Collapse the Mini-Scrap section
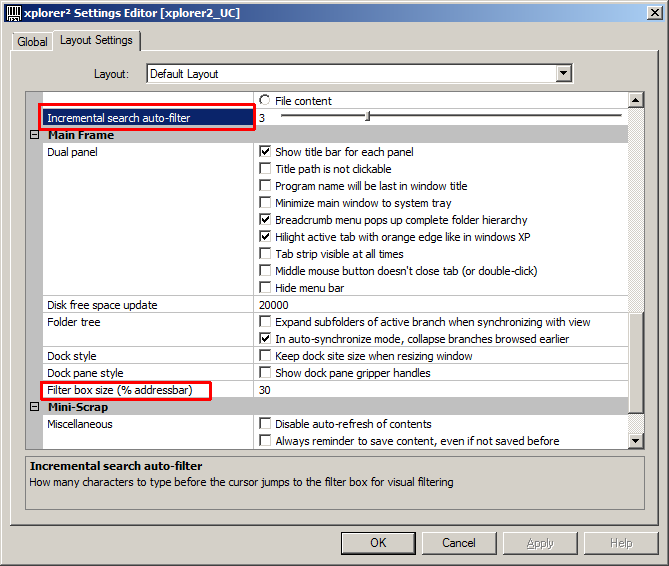The width and height of the screenshot is (669, 566). [34, 407]
